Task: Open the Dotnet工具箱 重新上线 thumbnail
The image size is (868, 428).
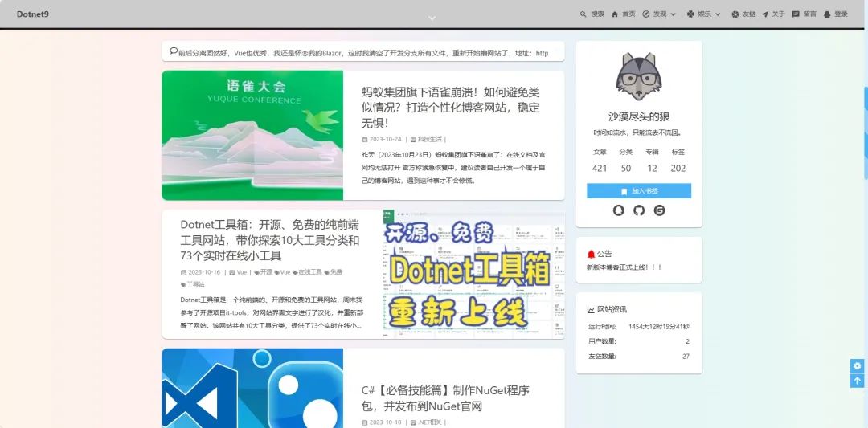Action: tap(474, 274)
